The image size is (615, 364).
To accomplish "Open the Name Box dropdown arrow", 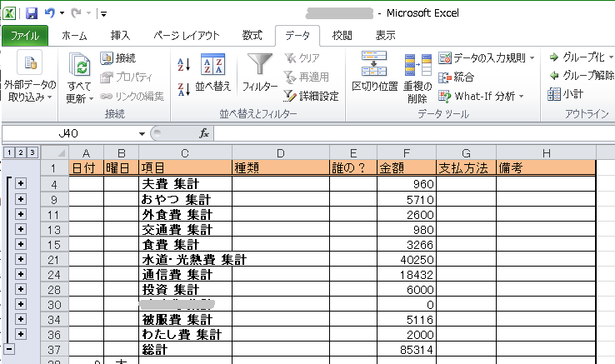I will (142, 134).
